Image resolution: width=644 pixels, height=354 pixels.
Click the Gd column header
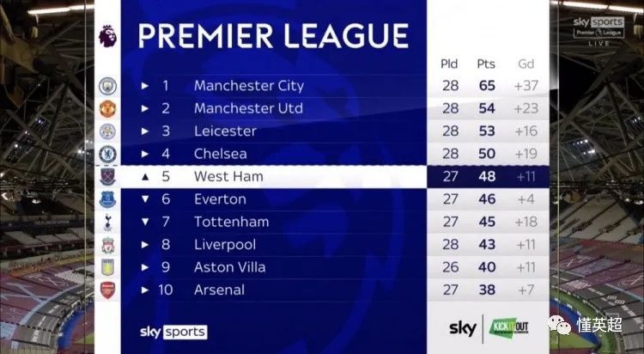tap(526, 64)
